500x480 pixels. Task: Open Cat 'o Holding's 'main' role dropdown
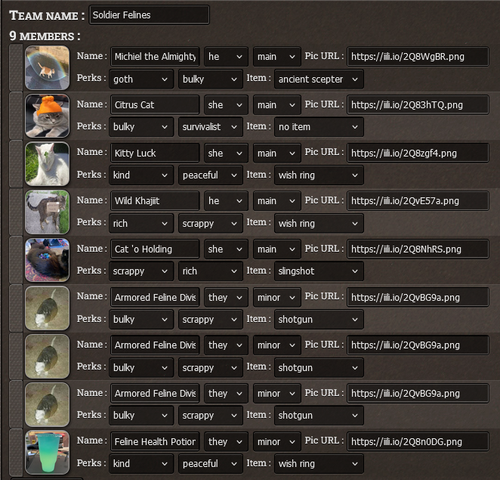(277, 249)
